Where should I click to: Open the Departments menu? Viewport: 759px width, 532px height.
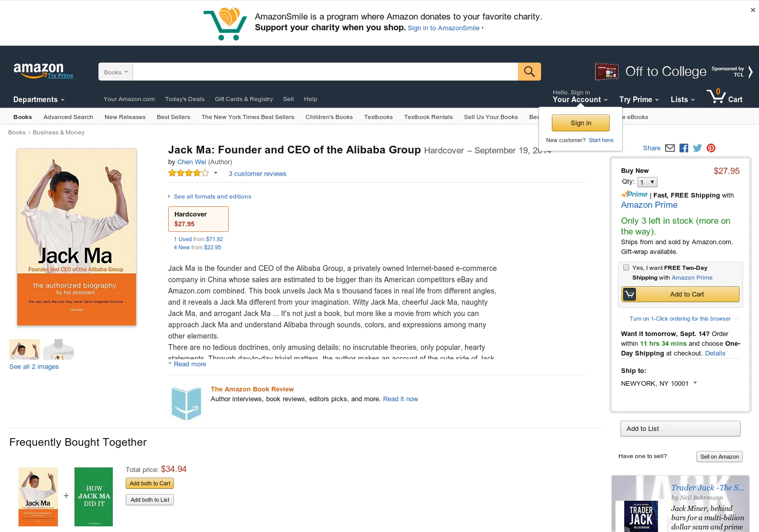coord(39,100)
